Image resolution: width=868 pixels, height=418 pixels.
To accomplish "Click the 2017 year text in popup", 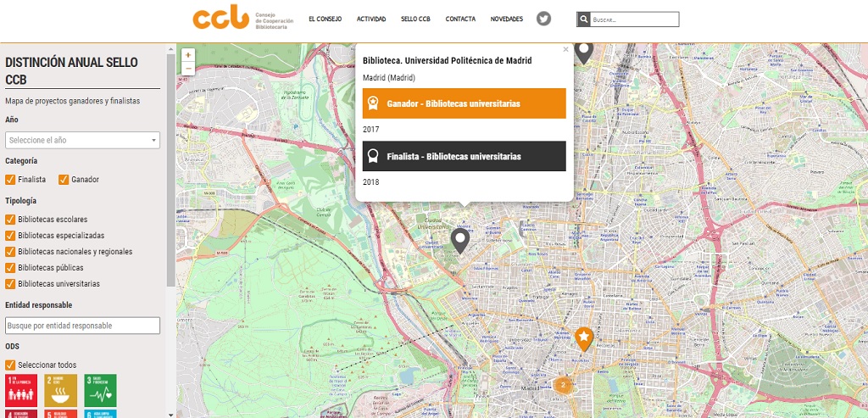I will click(371, 130).
